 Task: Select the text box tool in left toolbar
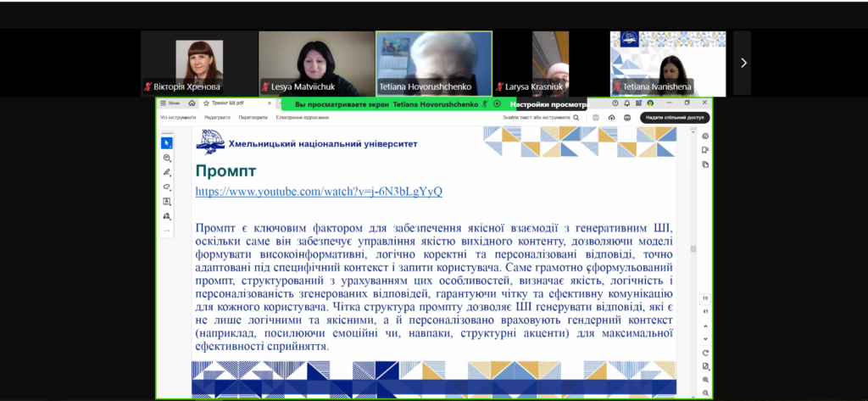click(167, 201)
